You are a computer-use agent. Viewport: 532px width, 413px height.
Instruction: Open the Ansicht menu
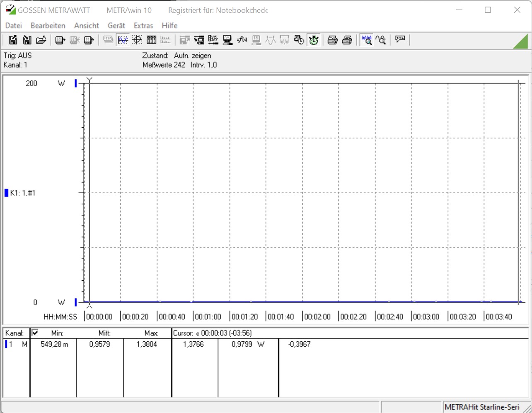pyautogui.click(x=87, y=26)
